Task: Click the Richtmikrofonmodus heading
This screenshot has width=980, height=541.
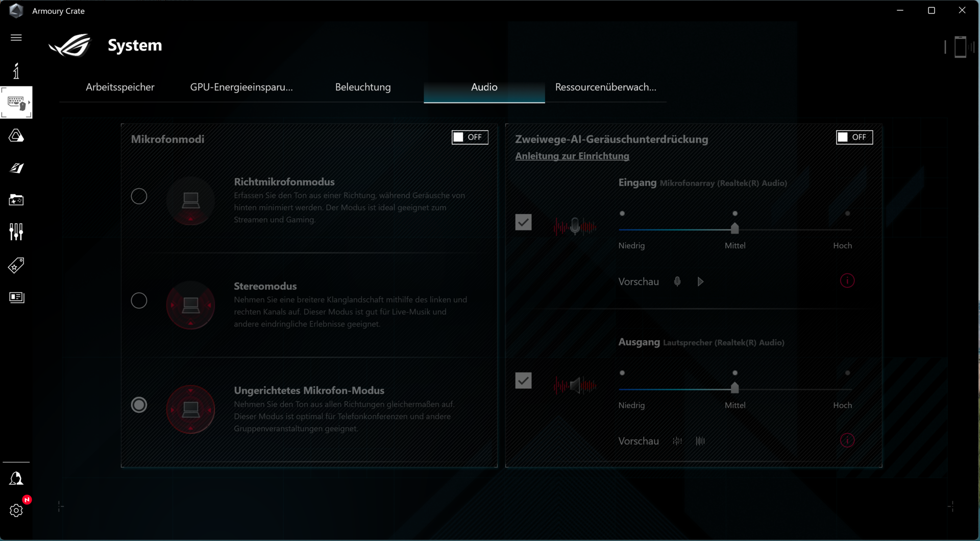Action: (x=284, y=182)
